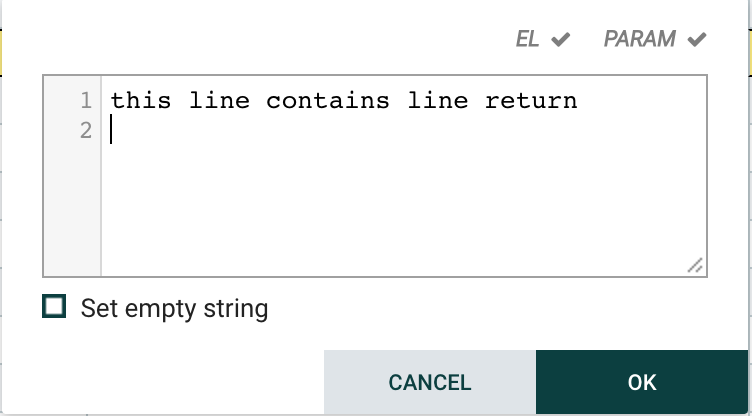Click the word 'this' at line start
The height and width of the screenshot is (416, 752).
click(141, 101)
